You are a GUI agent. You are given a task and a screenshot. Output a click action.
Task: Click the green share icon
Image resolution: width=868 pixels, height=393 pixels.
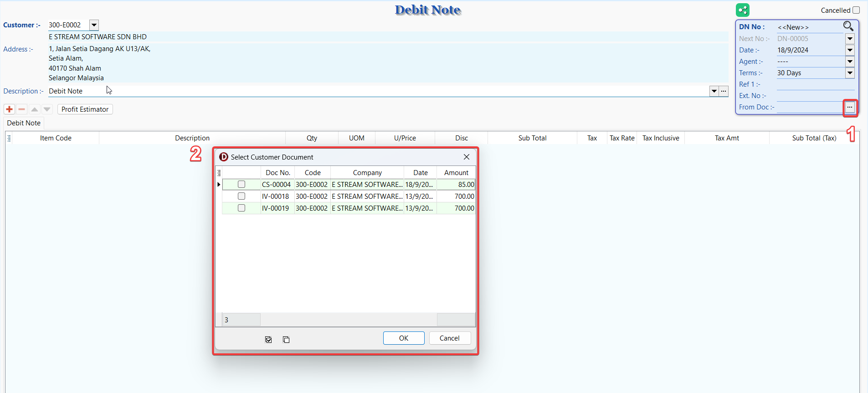click(742, 10)
